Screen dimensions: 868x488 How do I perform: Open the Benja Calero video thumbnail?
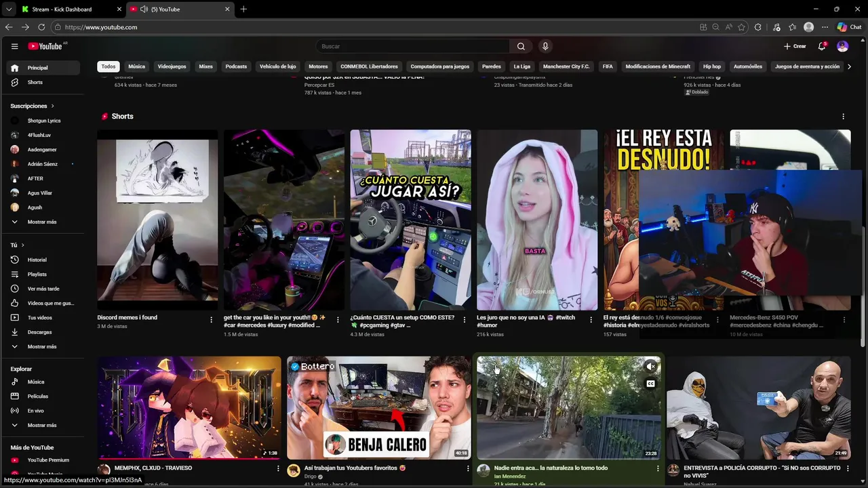(x=378, y=408)
